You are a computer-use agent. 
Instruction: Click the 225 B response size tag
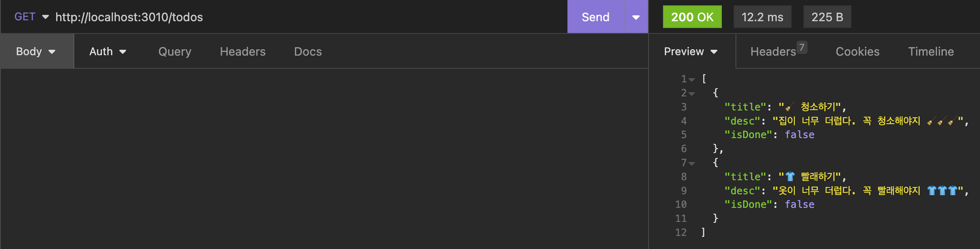827,17
